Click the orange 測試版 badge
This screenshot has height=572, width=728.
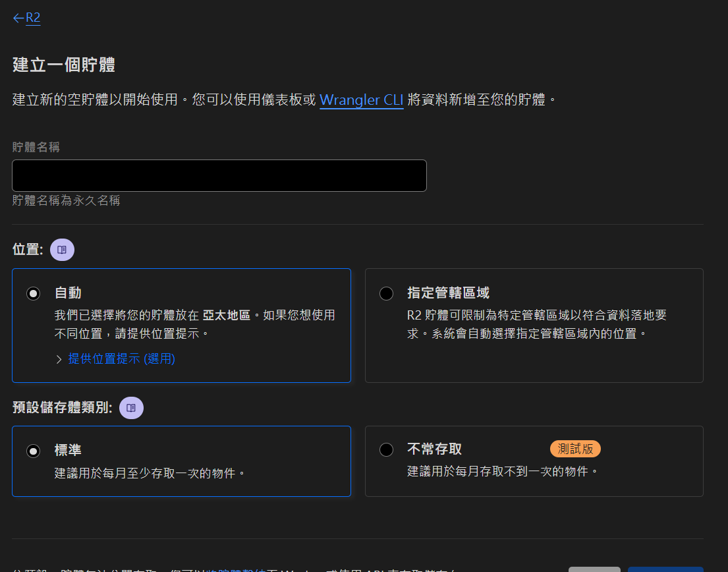point(575,449)
